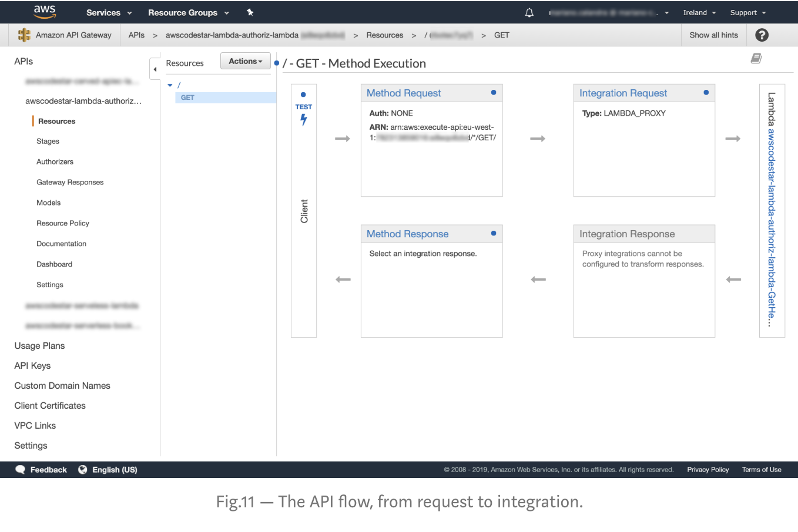Click the hint dot beside the GET title

(277, 63)
